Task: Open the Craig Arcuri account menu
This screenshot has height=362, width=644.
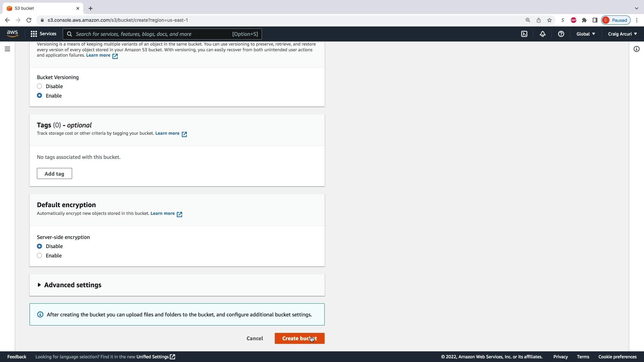Action: pos(622,34)
